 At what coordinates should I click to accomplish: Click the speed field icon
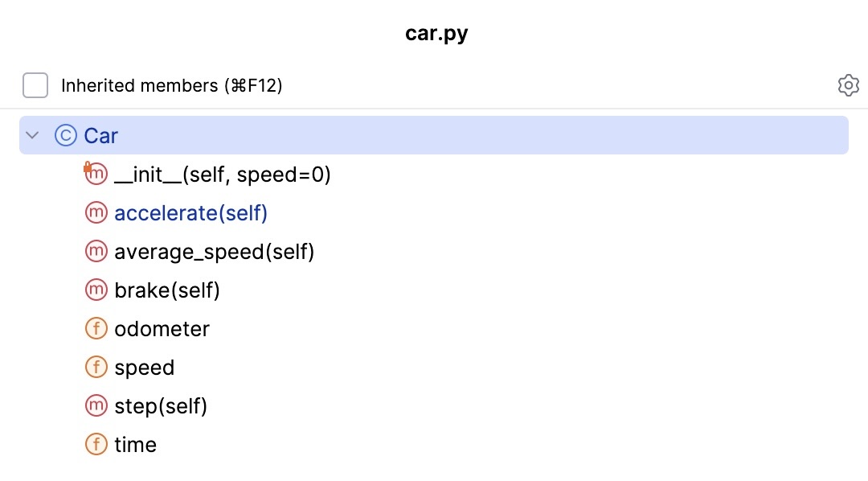pos(96,367)
